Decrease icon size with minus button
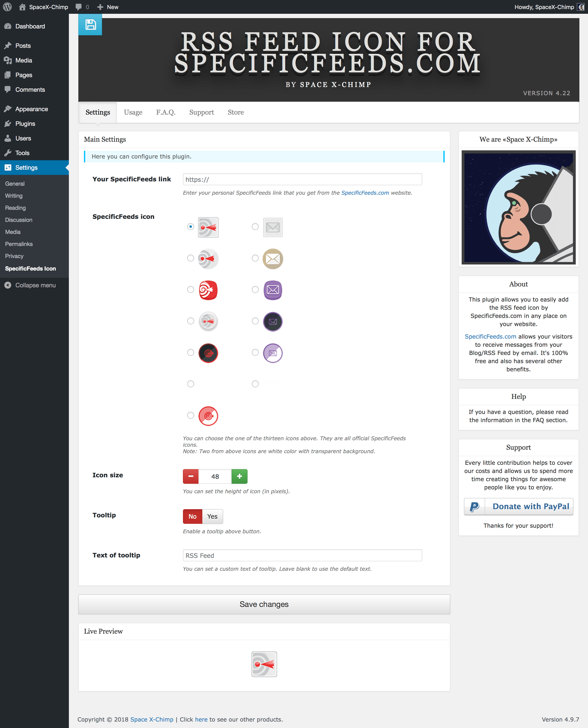Screen dimensions: 588x728 click(191, 476)
